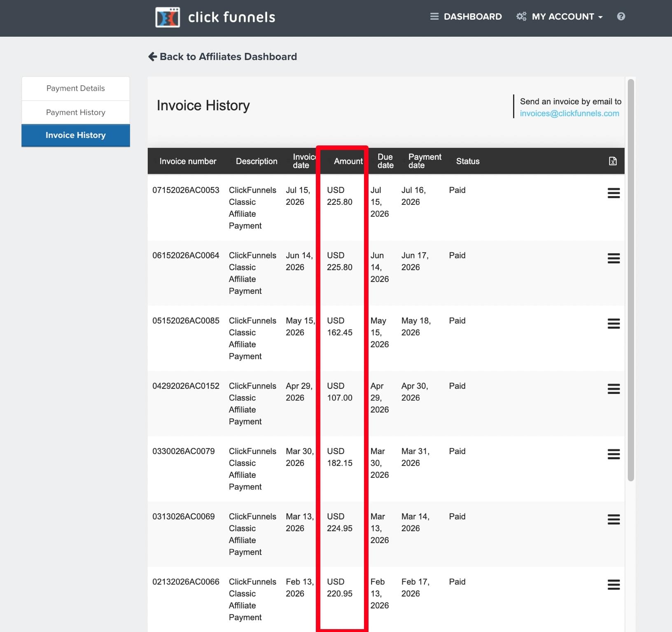Click payment date Apr 30, 2026

click(x=415, y=392)
